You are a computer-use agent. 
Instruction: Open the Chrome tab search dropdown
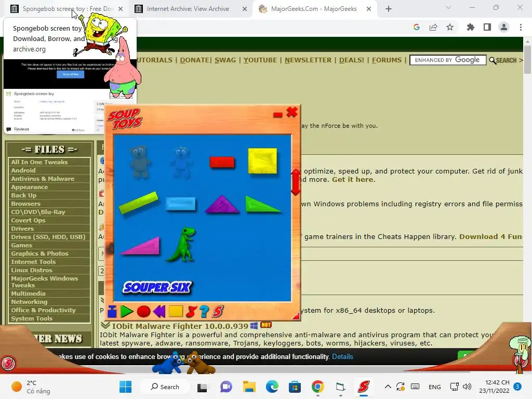pos(448,7)
